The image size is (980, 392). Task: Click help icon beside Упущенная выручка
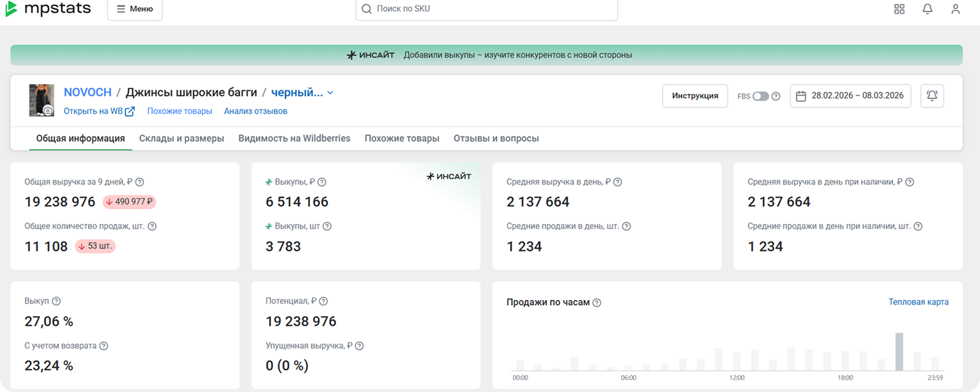tap(359, 346)
